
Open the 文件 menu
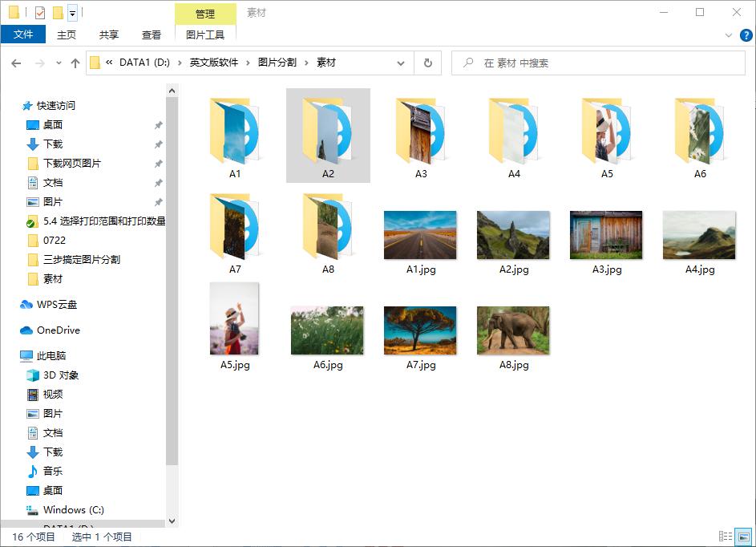tap(23, 34)
